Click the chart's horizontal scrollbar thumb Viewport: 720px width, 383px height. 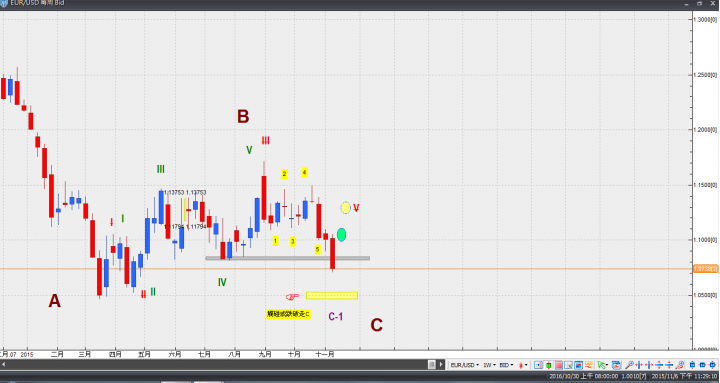coord(432,365)
